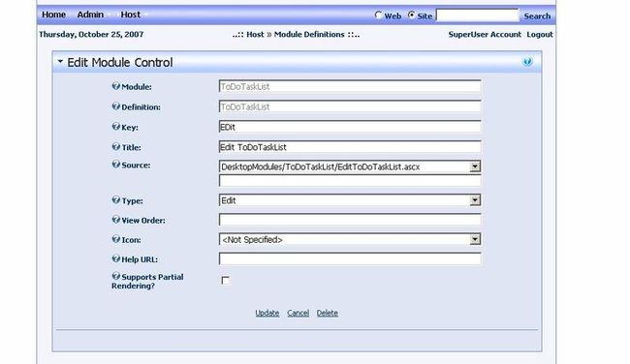The width and height of the screenshot is (630, 364).
Task: Click the help icon beside Type label
Action: [115, 199]
